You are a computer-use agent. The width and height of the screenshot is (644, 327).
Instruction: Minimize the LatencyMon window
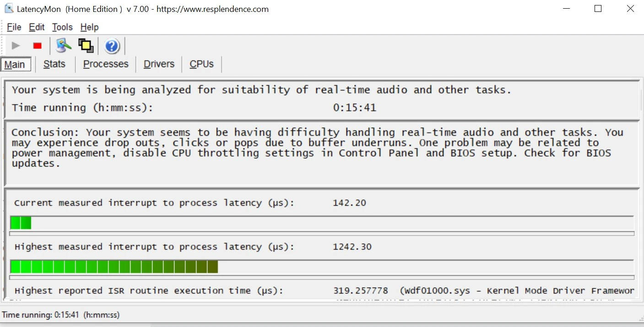[565, 9]
